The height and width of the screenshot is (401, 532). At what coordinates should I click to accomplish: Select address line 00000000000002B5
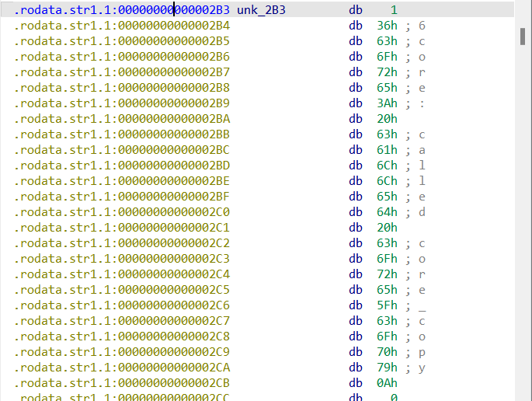[x=122, y=41]
